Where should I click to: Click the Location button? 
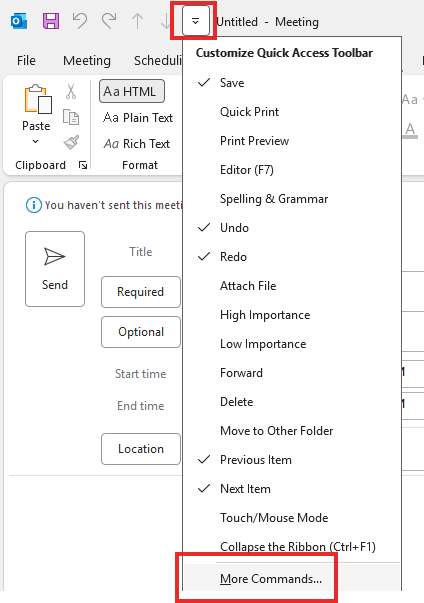tap(141, 449)
